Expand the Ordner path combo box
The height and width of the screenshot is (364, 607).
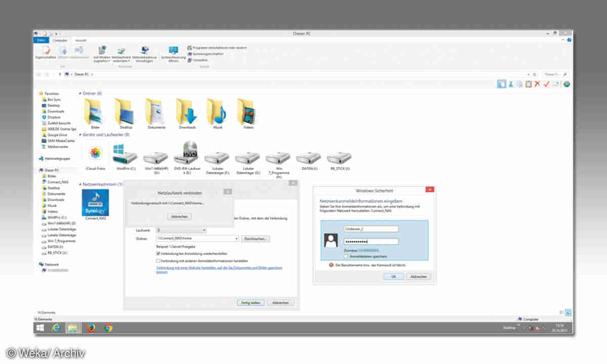click(236, 238)
